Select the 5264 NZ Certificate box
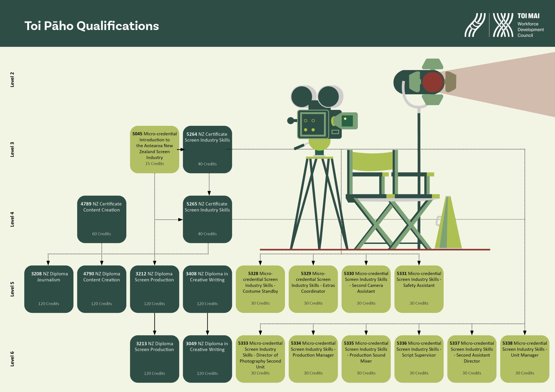Image resolution: width=555 pixels, height=392 pixels. click(x=207, y=149)
